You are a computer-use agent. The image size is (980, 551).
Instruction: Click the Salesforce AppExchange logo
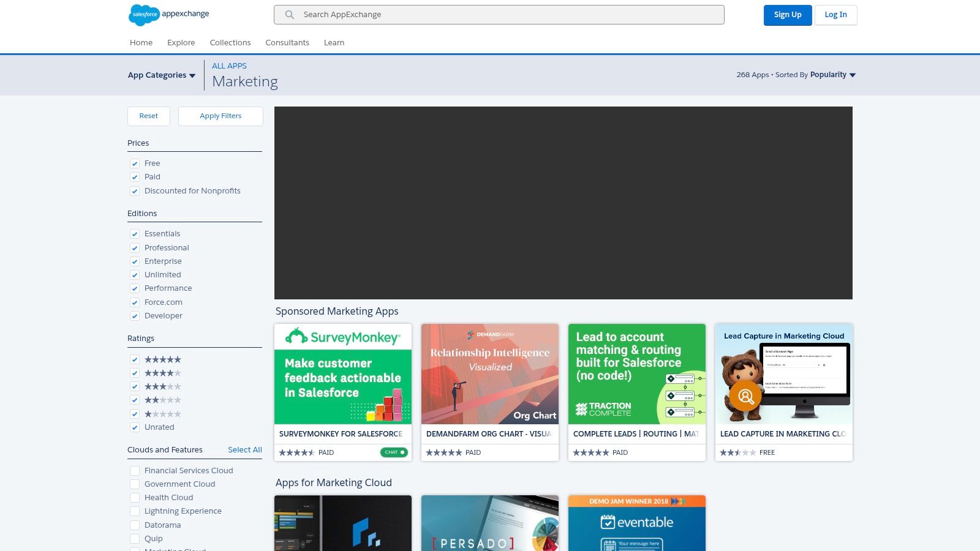point(169,14)
